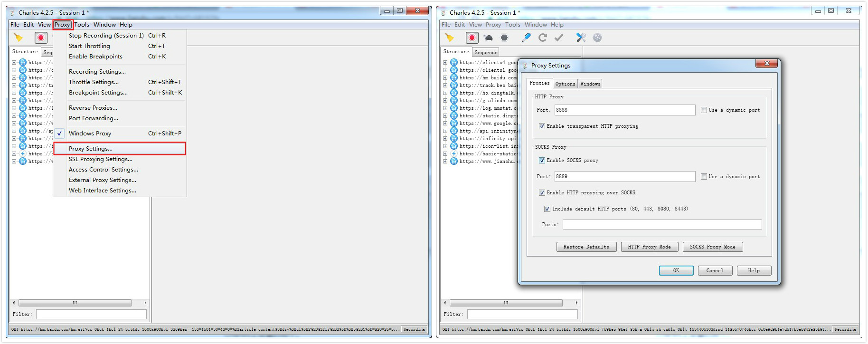Expand the https://www.google tree node
Image resolution: width=868 pixels, height=344 pixels.
(x=445, y=124)
